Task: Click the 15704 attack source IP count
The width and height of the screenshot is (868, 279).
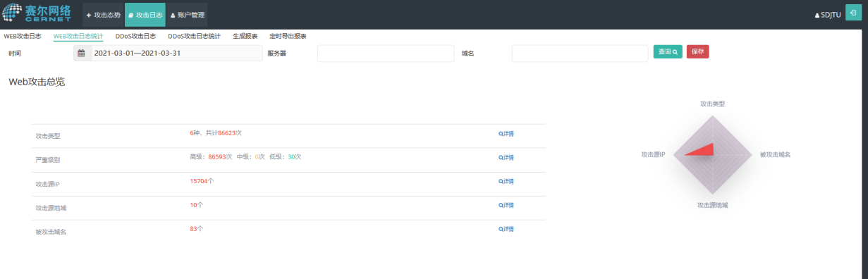Action: (199, 180)
